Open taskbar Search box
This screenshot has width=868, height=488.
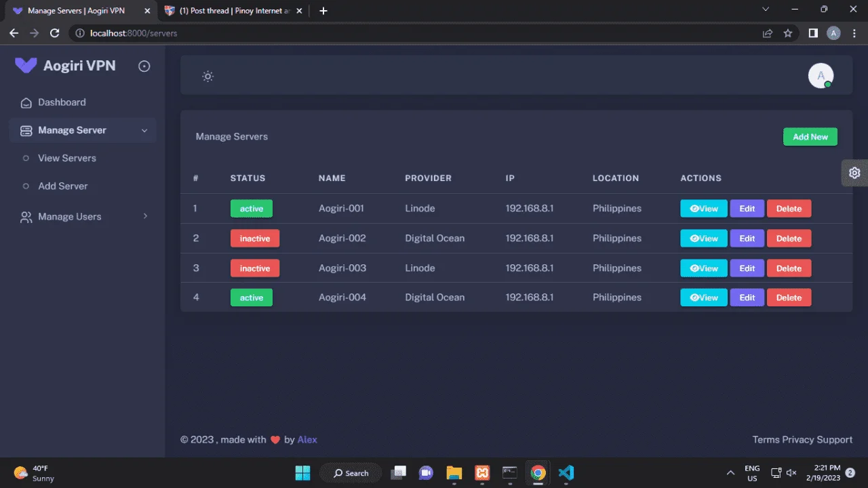coord(351,473)
